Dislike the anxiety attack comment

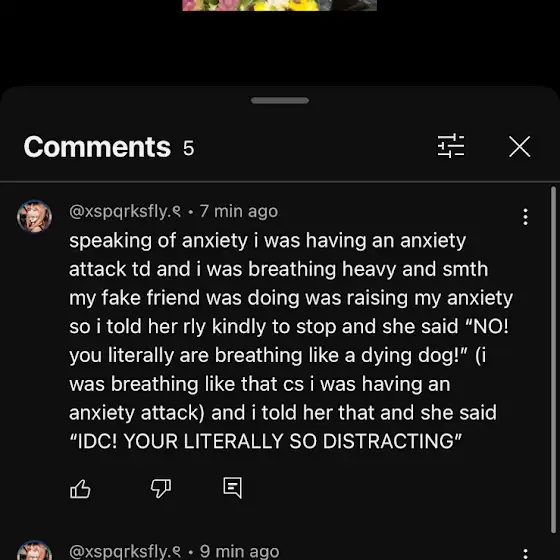click(161, 488)
